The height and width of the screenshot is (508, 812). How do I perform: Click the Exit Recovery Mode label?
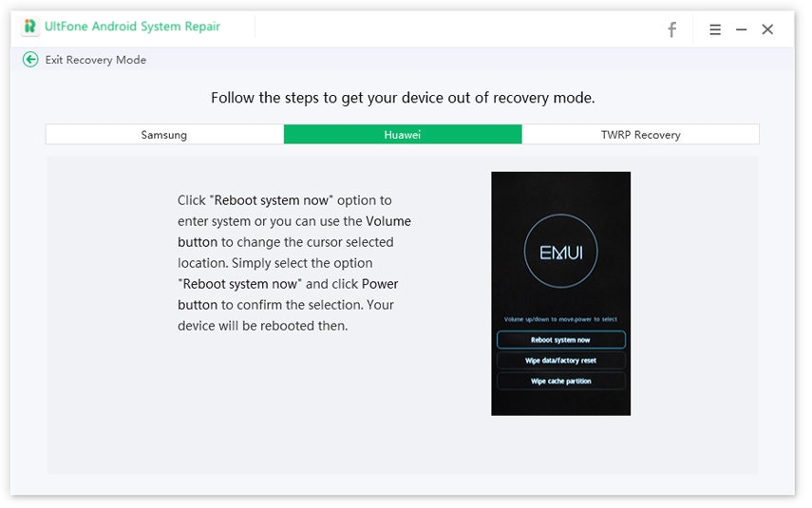point(96,60)
